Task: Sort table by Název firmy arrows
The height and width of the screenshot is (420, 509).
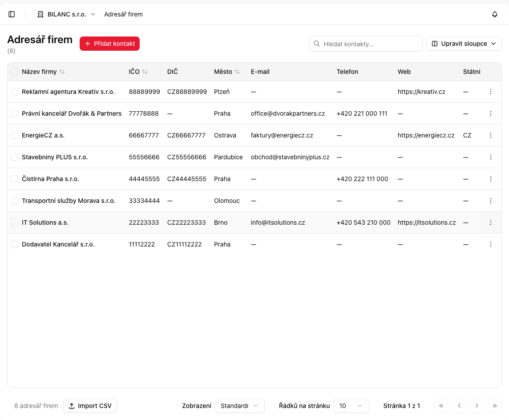Action: (62, 72)
